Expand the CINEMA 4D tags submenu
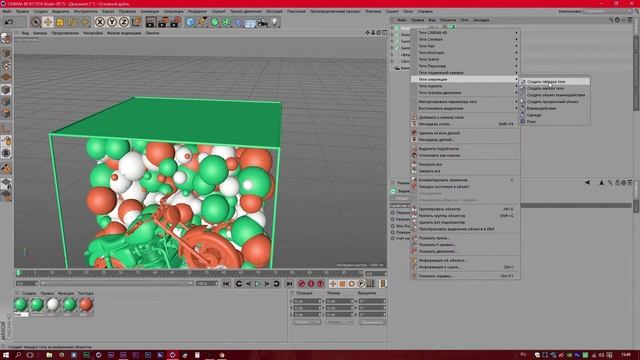This screenshot has height=360, width=640. pyautogui.click(x=465, y=33)
